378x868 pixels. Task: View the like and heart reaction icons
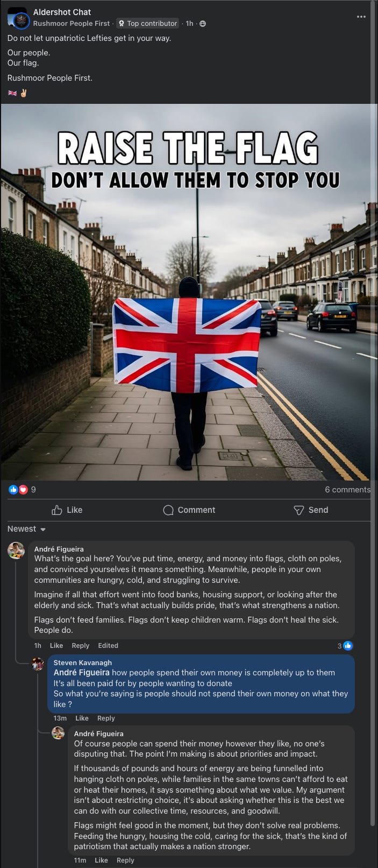tap(18, 490)
